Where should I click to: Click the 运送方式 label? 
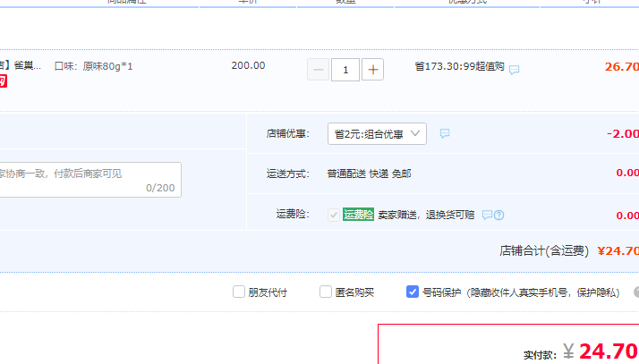pos(288,174)
